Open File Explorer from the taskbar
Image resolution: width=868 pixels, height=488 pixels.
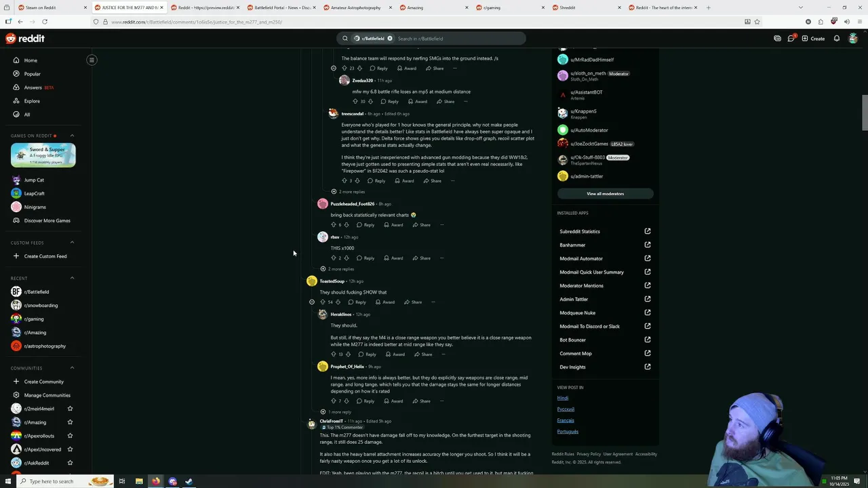[x=139, y=481]
